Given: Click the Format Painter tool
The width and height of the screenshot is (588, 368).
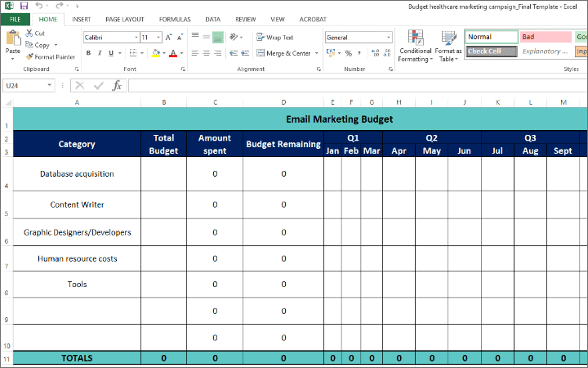Looking at the screenshot, I should 50,56.
